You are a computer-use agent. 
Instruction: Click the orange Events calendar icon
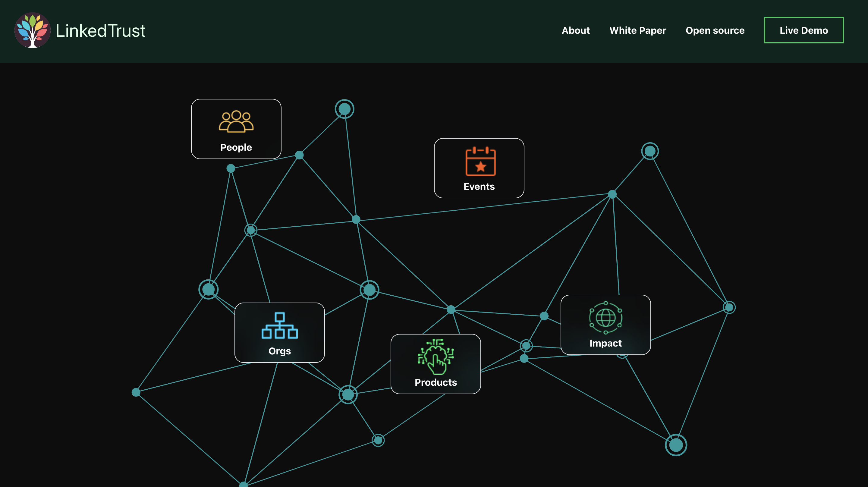coord(480,162)
